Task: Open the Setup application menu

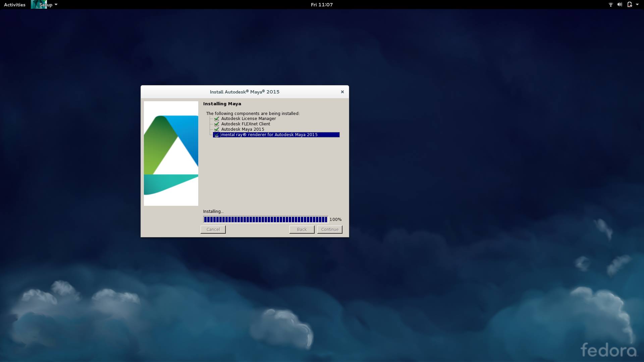Action: pyautogui.click(x=48, y=5)
